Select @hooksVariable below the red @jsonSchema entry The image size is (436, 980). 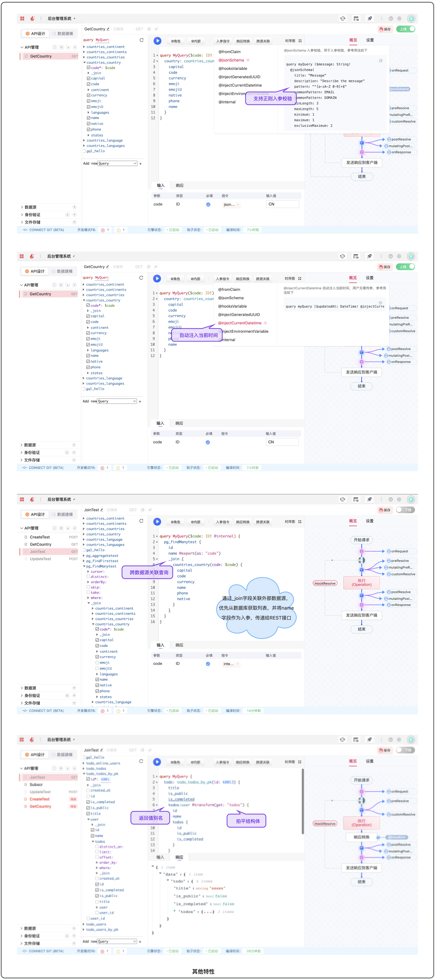click(x=233, y=68)
